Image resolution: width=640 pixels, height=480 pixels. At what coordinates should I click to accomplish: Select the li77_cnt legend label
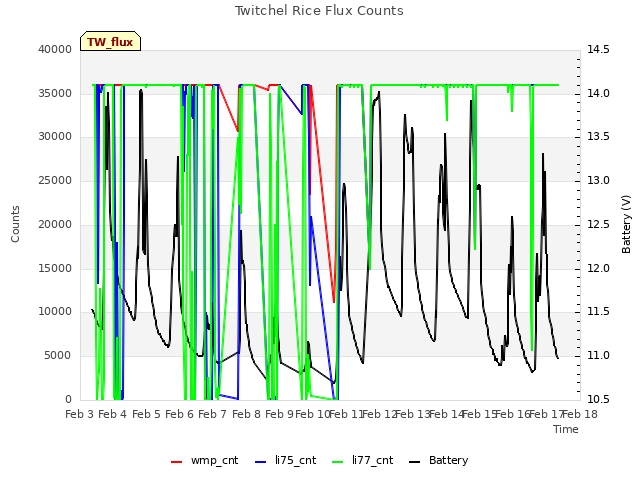[x=372, y=460]
